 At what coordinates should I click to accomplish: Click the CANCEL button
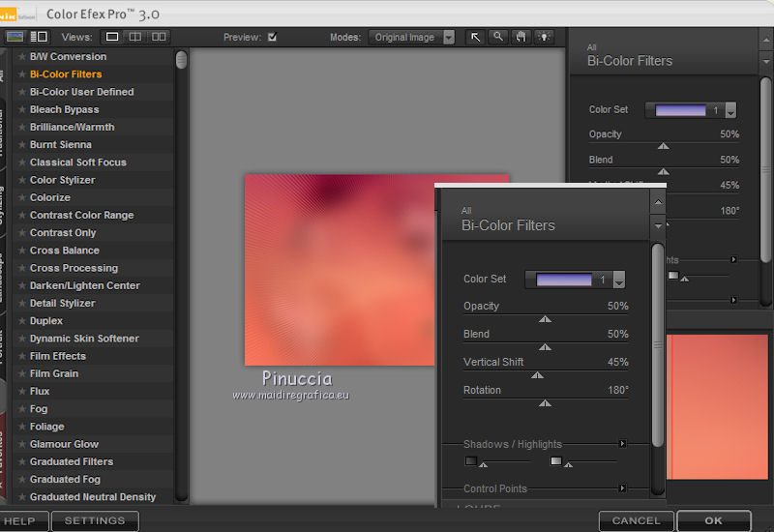point(636,521)
